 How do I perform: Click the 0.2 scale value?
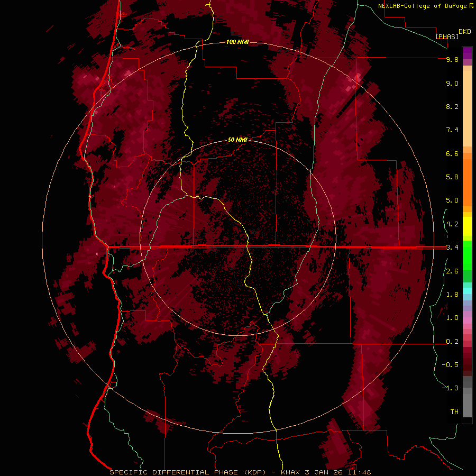(452, 342)
